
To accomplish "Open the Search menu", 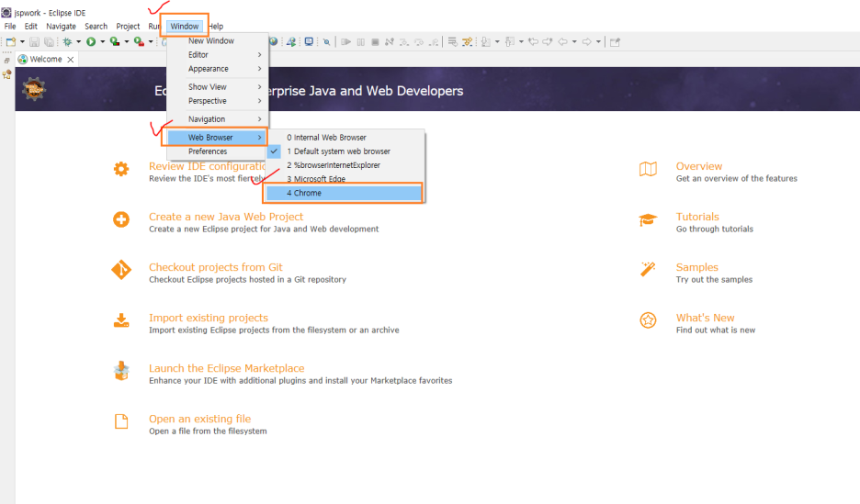I will [96, 27].
